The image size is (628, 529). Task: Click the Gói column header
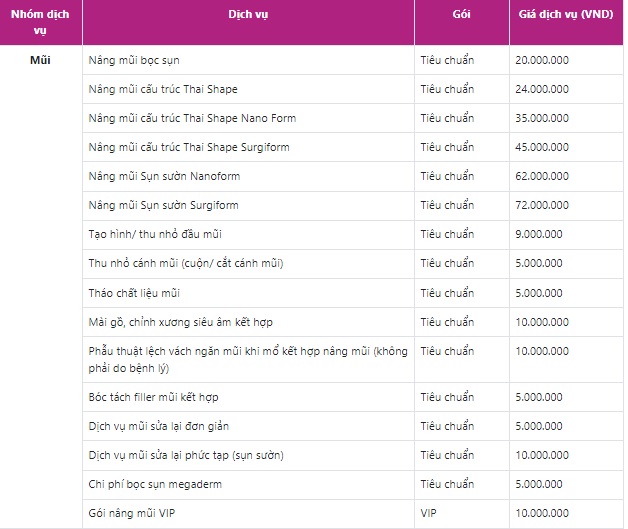click(x=461, y=14)
